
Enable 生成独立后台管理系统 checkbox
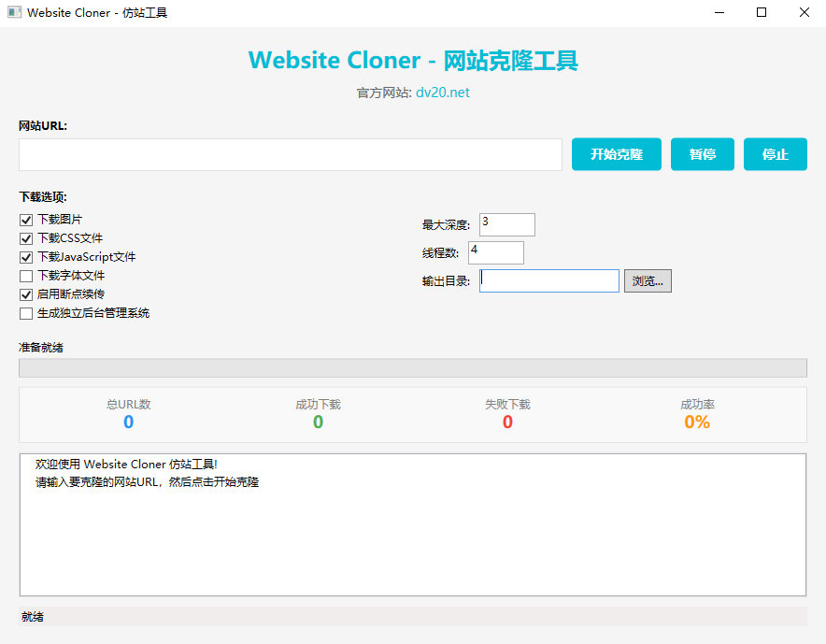click(x=26, y=313)
